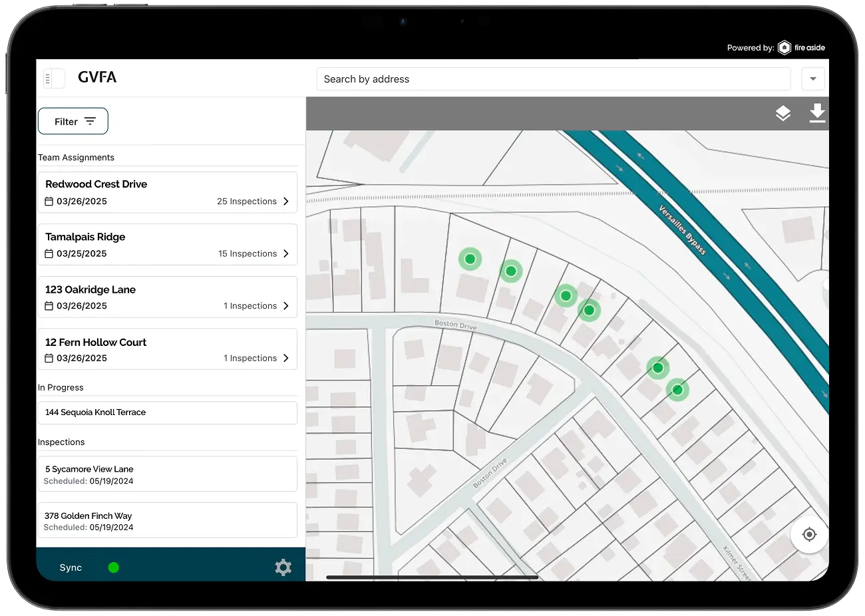The width and height of the screenshot is (865, 616).
Task: Open settings gear in bottom bar
Action: click(283, 567)
